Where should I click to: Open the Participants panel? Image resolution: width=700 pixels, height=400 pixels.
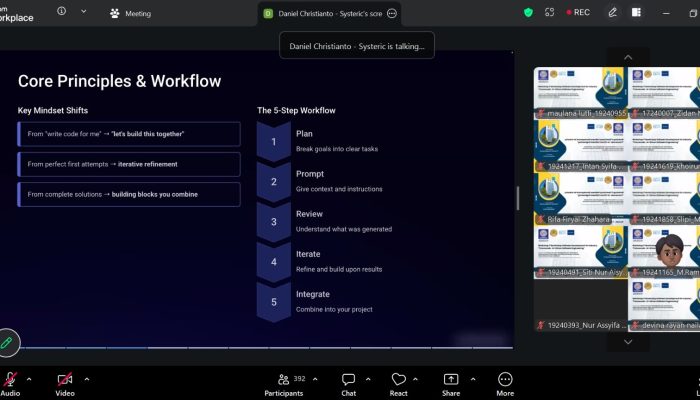(284, 384)
